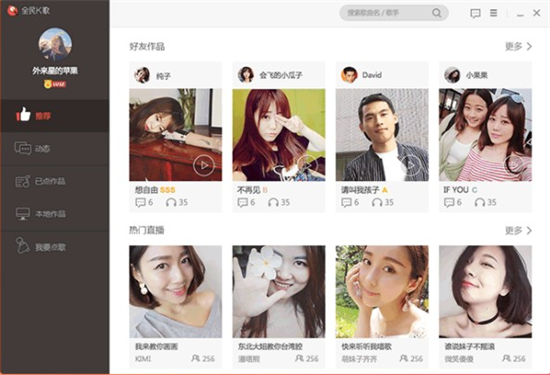Open the 推荐 thumbs-up sidebar item
This screenshot has width=550, height=375.
tap(55, 115)
